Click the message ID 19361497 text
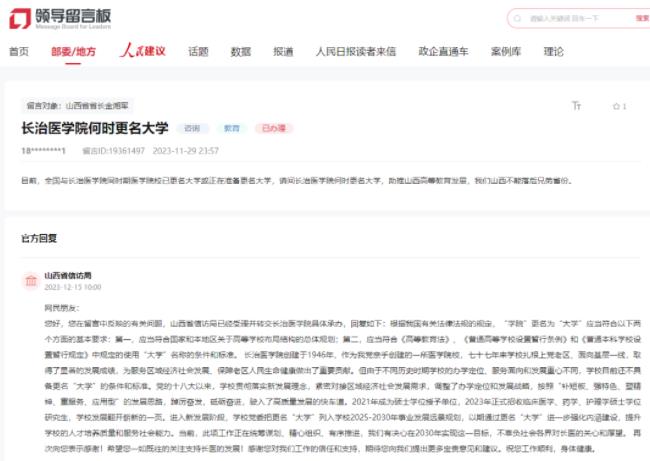Viewport: 650px width, 461px height. pyautogui.click(x=114, y=151)
